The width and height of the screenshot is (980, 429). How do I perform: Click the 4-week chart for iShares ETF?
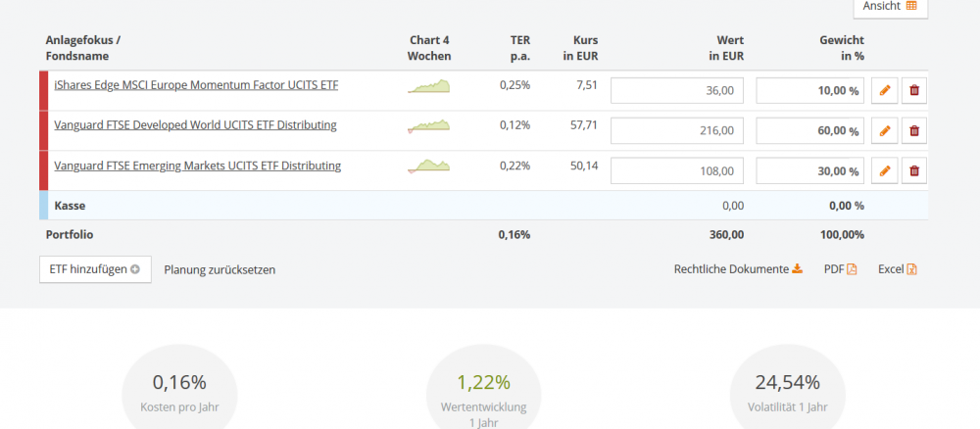pos(429,86)
